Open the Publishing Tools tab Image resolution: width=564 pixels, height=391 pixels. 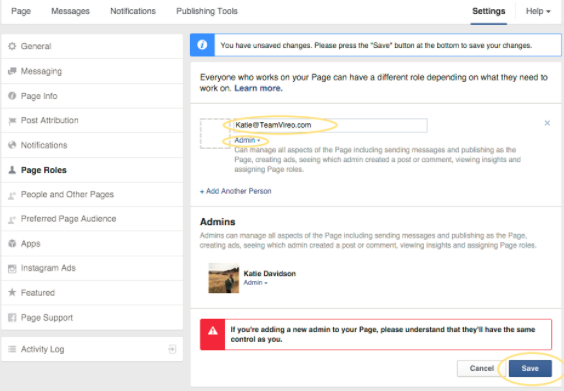(207, 11)
